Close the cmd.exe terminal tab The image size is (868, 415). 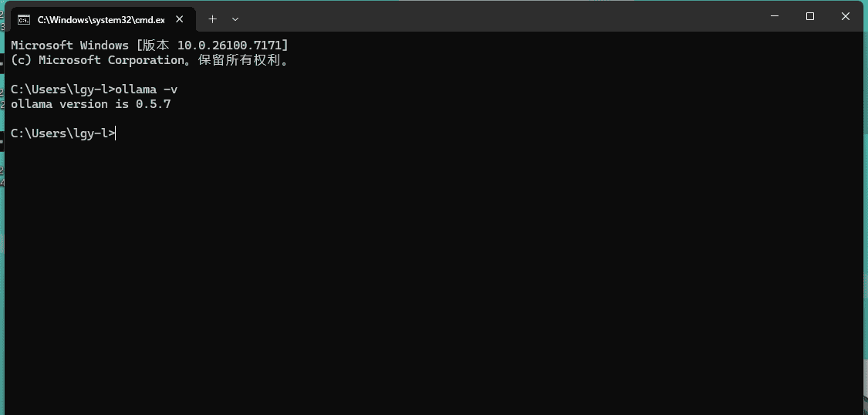[x=179, y=19]
